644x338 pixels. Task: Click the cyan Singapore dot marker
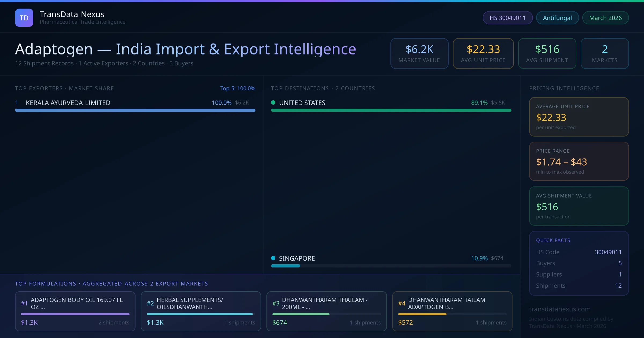[273, 258]
